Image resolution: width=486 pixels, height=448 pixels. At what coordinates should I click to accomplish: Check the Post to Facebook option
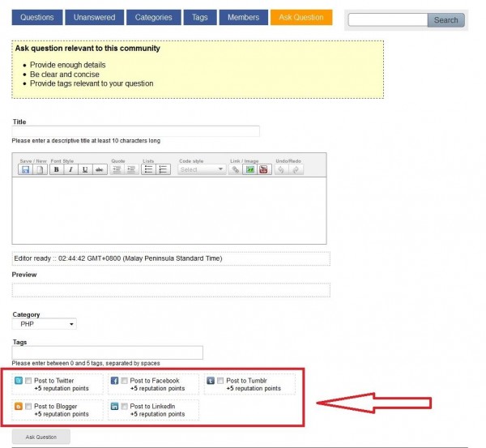(124, 381)
